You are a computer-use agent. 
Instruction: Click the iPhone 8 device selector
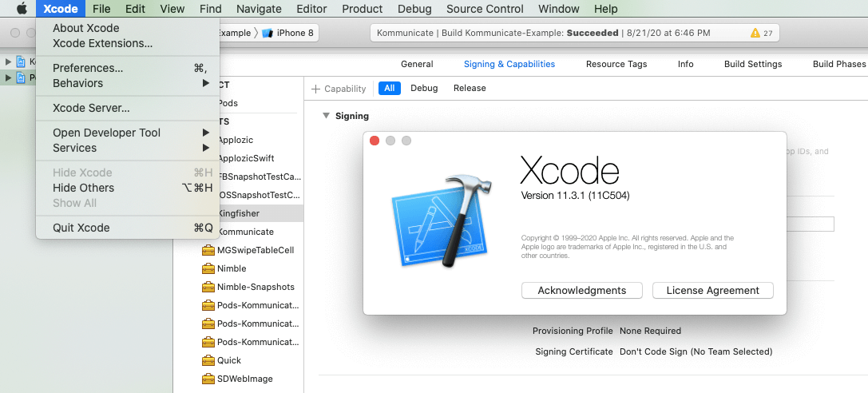(x=287, y=33)
